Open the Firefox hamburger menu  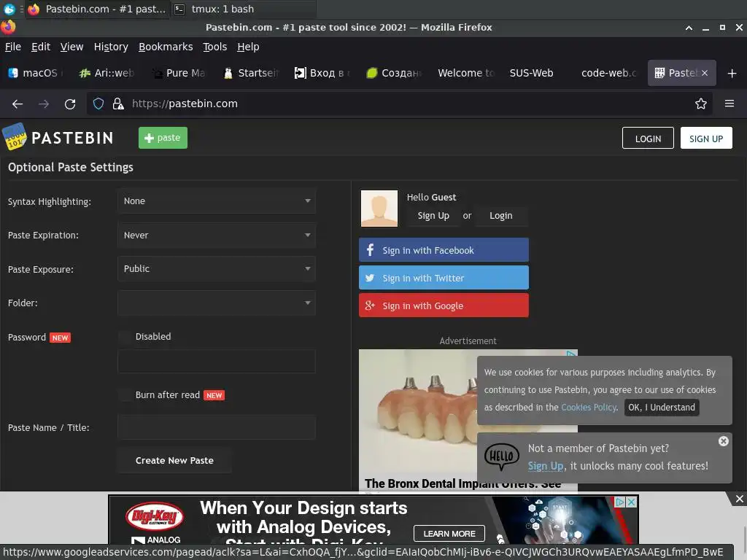[x=729, y=104]
